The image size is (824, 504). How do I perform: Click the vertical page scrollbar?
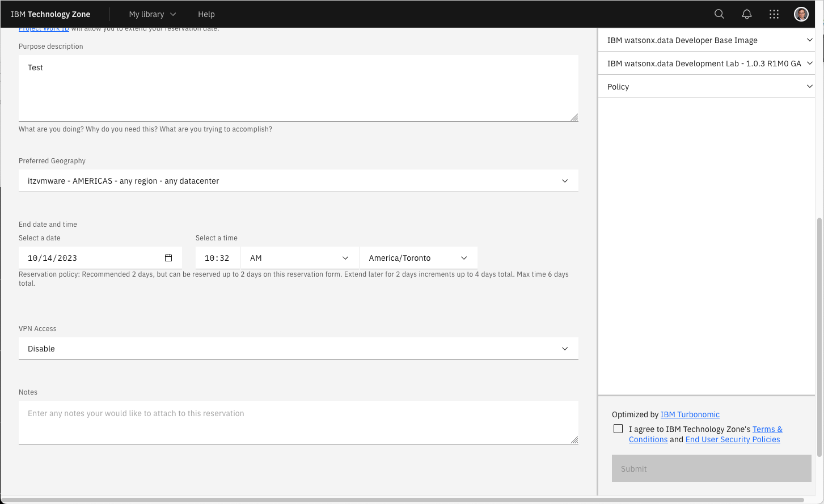(819, 337)
